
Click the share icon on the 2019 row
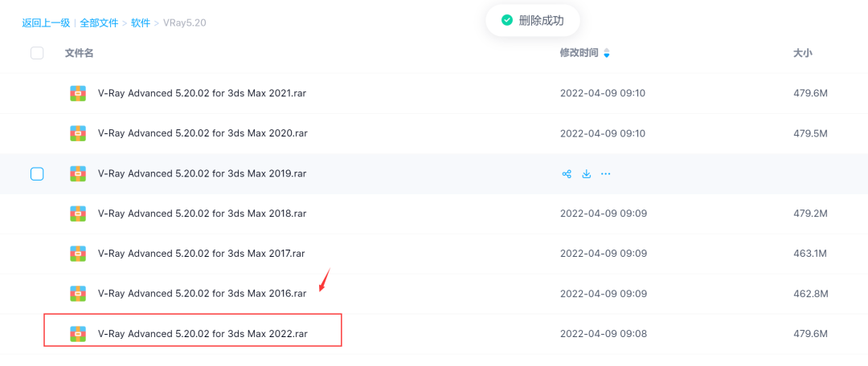pyautogui.click(x=567, y=173)
